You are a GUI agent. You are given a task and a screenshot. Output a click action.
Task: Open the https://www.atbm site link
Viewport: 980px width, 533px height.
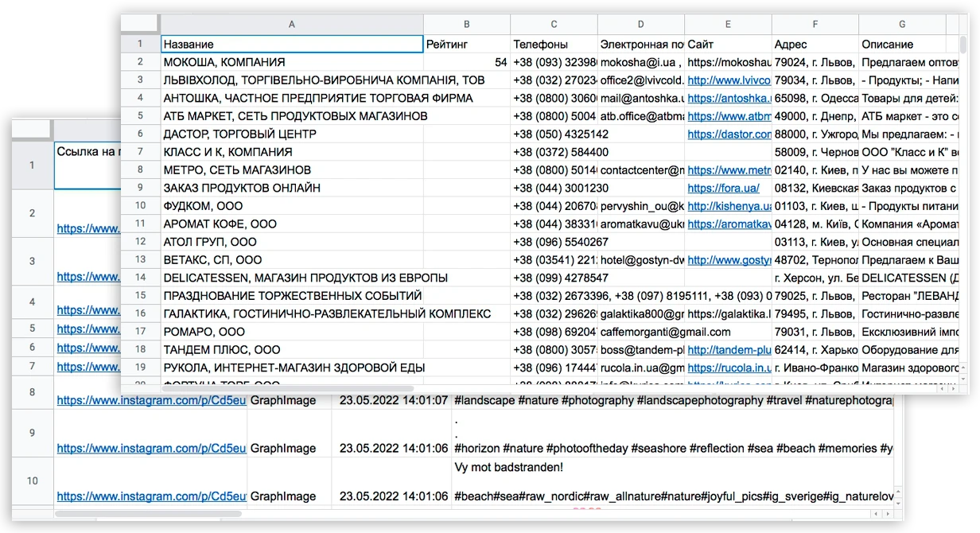[729, 116]
